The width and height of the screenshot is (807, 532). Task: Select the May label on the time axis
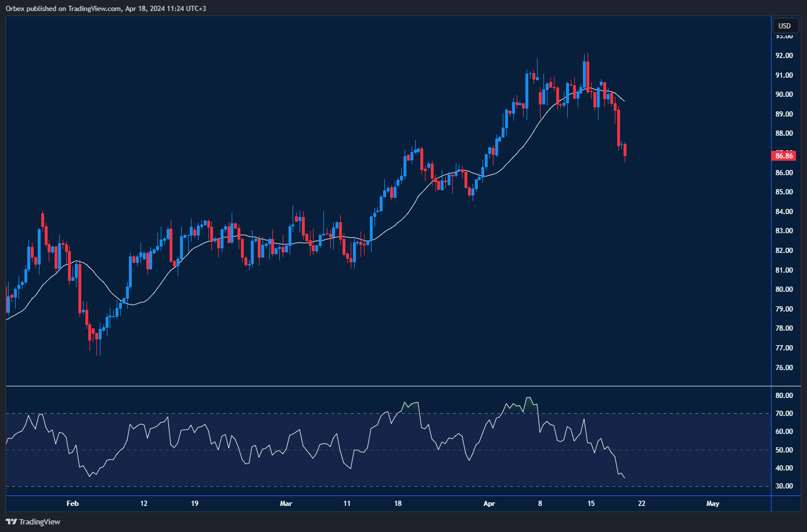coord(712,504)
